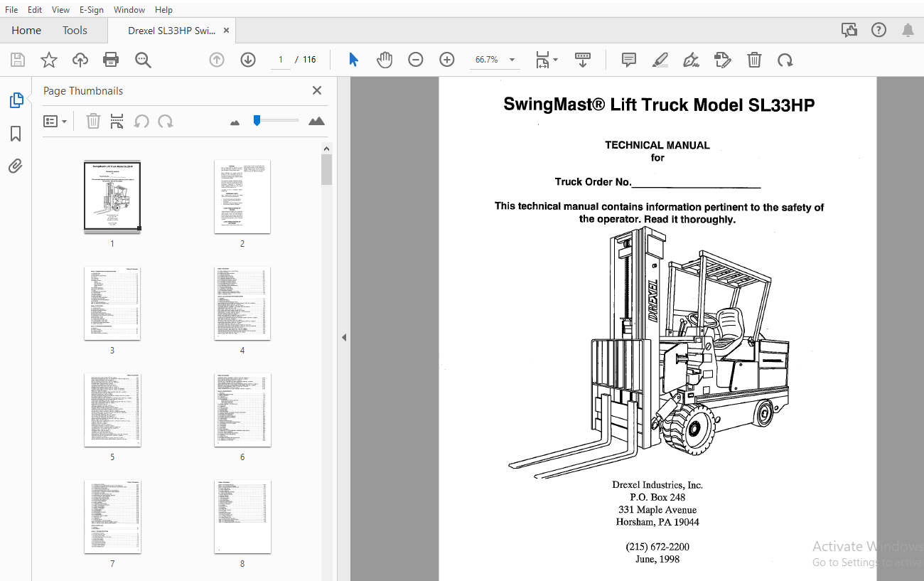
Task: Collapse the navigation pane arrow
Action: pos(344,337)
